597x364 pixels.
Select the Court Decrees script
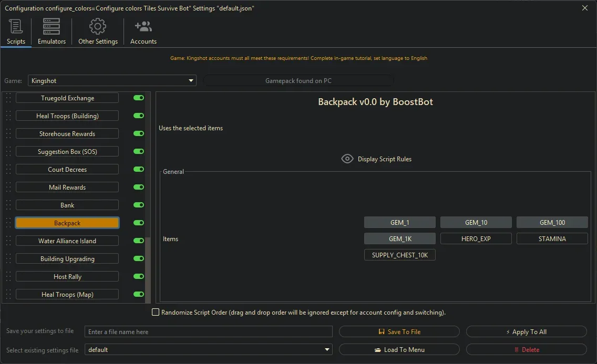pos(67,170)
